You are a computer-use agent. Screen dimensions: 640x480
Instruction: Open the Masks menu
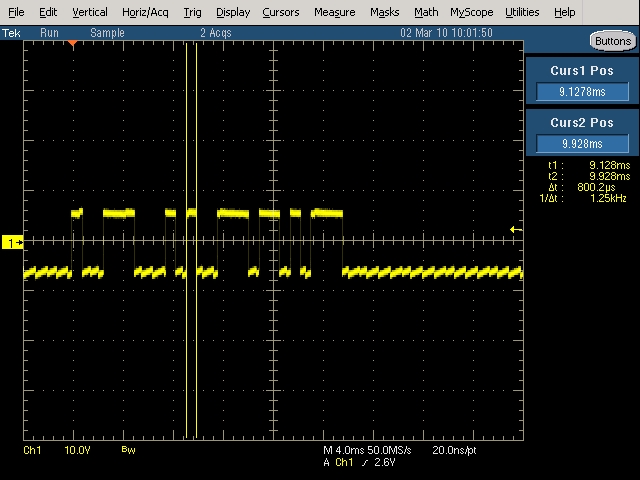click(x=384, y=12)
